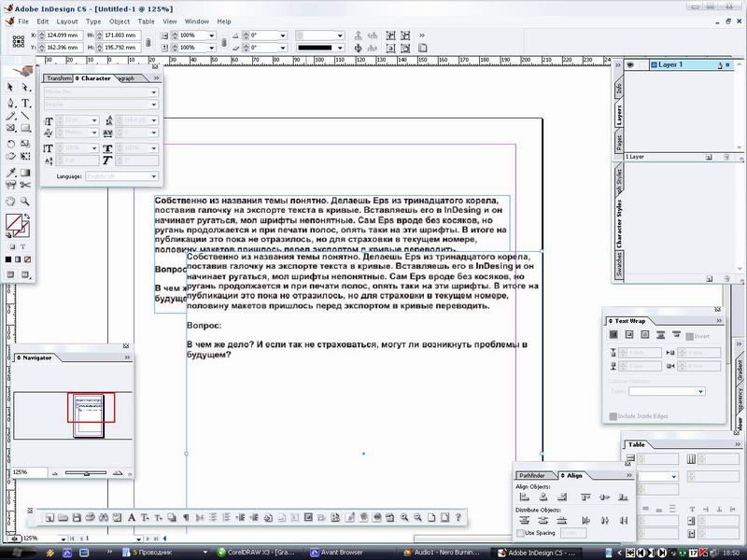Viewport: 747px width, 560px height.
Task: Open Avant Browser taskbar button
Action: click(x=337, y=553)
